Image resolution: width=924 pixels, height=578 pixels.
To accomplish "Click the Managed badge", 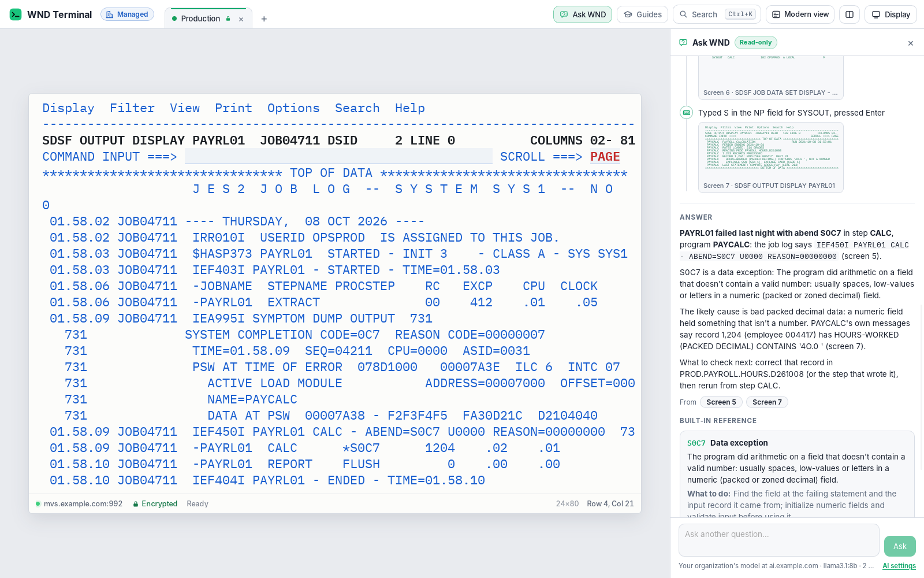I will pos(127,14).
